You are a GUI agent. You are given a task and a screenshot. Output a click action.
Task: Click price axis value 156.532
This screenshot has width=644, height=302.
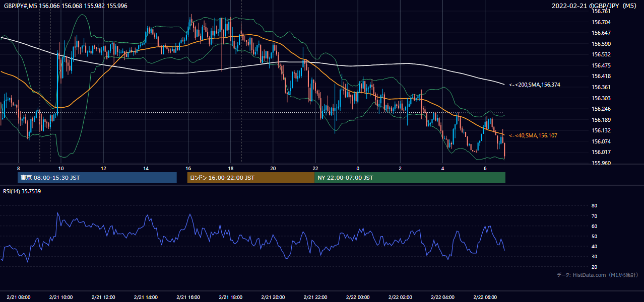[x=601, y=54]
